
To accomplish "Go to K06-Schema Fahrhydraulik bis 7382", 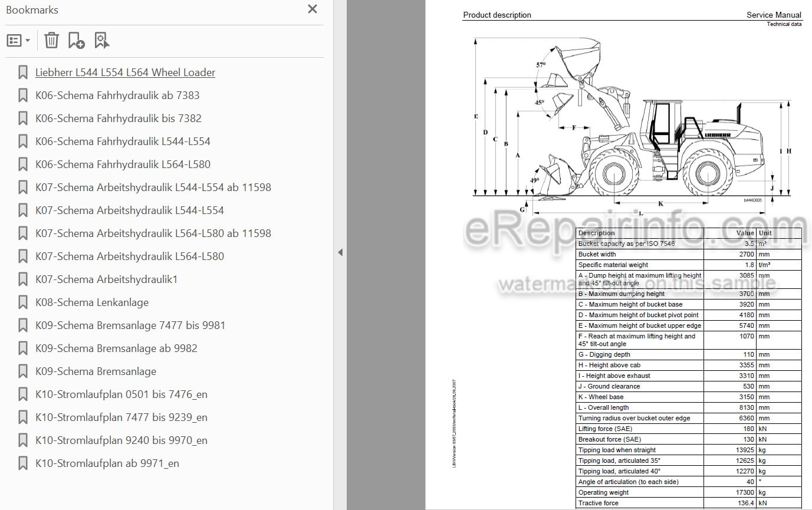I will coord(119,119).
